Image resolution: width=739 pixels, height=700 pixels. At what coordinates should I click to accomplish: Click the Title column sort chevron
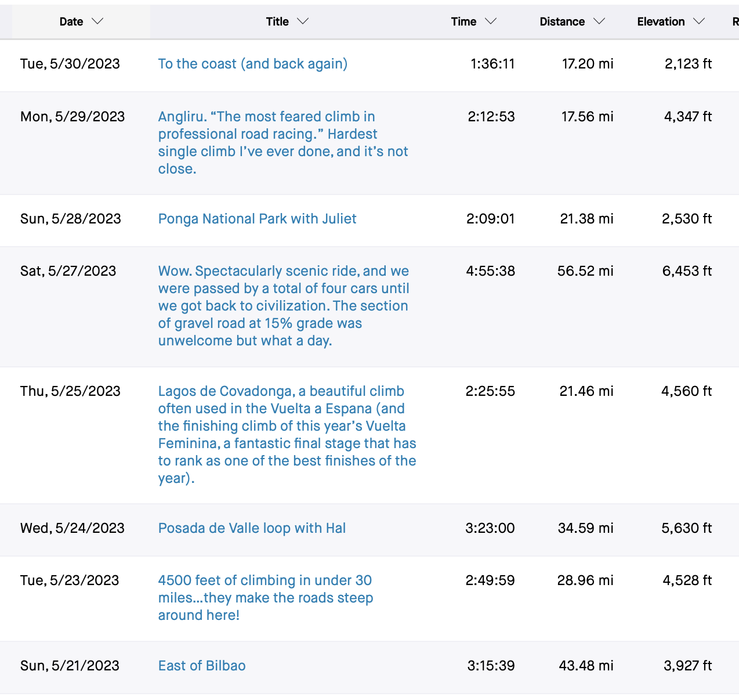303,21
